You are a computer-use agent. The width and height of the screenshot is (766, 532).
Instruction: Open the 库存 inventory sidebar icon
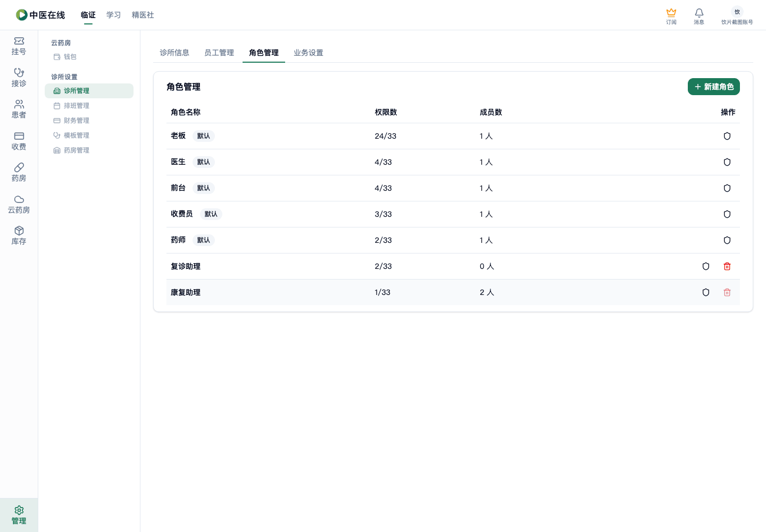[x=19, y=236]
